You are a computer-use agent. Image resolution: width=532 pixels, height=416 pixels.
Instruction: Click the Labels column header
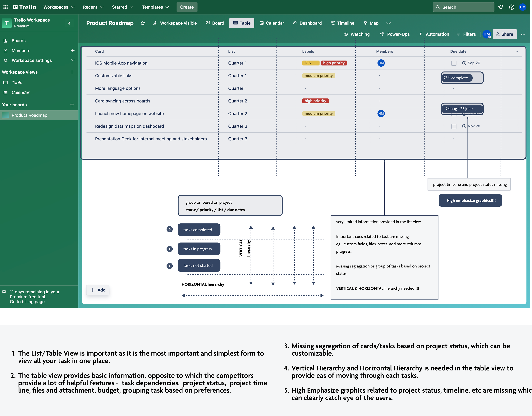pyautogui.click(x=308, y=51)
